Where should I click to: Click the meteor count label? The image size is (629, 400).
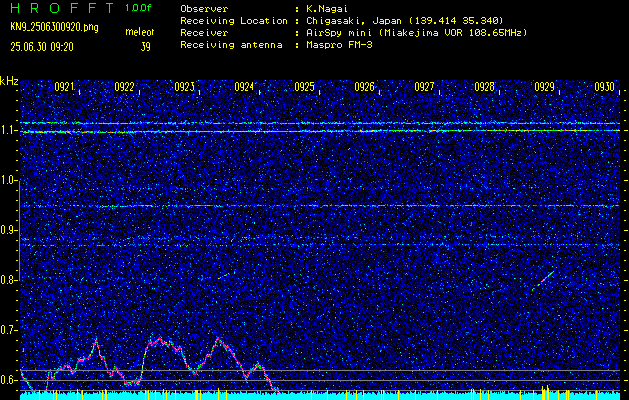140,32
